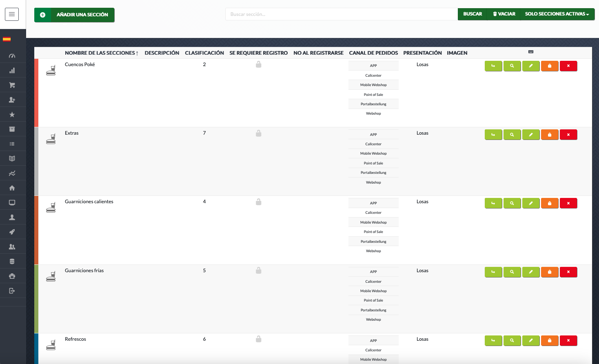
Task: Sort by Se Requiere Registro column header
Action: click(x=259, y=53)
